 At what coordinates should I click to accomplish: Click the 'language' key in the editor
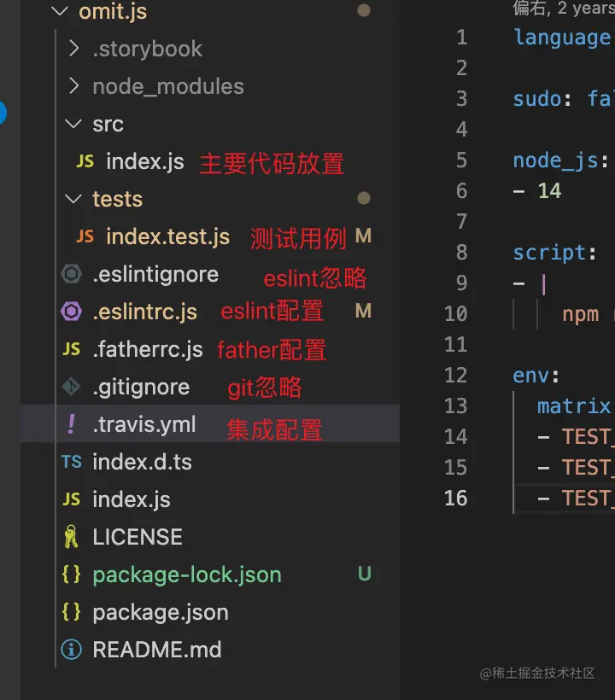click(x=564, y=38)
